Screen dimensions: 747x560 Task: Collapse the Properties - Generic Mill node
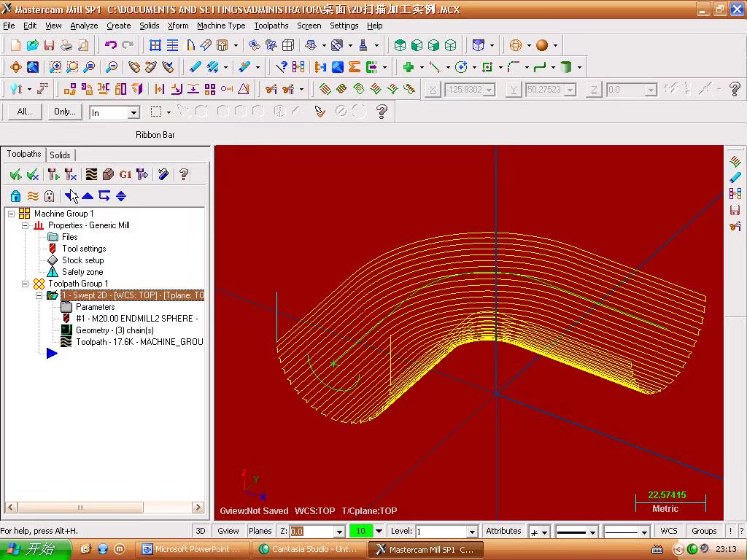point(26,225)
